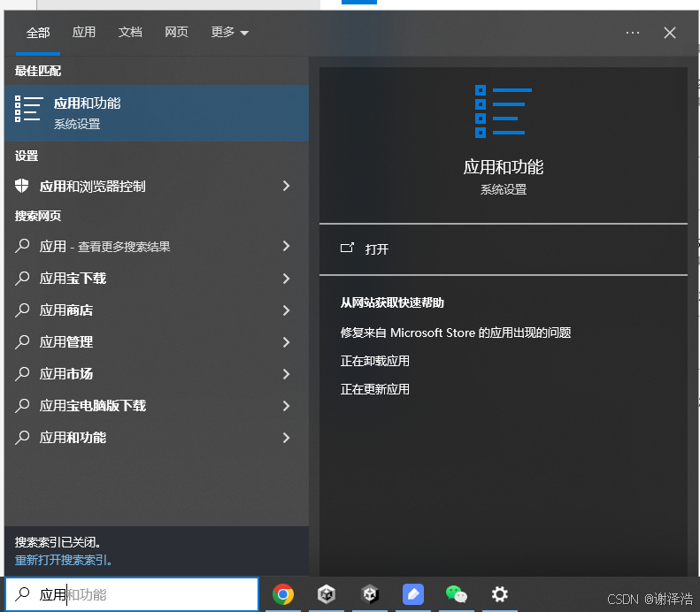
Task: Click in the search box showing 应用
Action: click(132, 594)
